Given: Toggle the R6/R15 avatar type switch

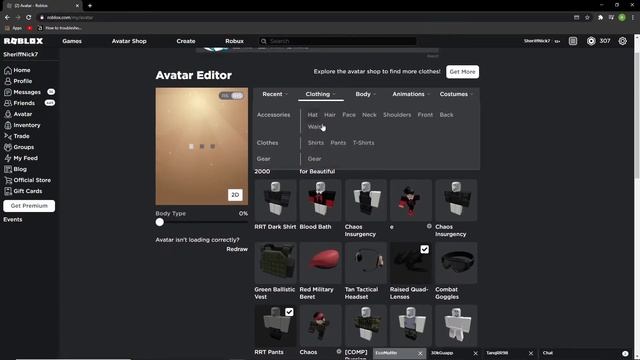Looking at the screenshot, I should coord(231,96).
